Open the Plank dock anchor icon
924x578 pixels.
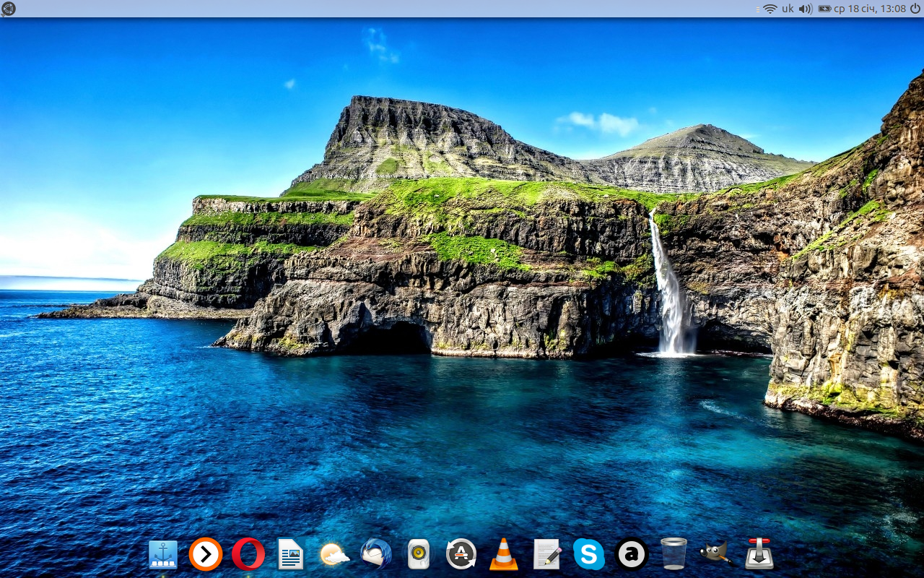coord(163,555)
